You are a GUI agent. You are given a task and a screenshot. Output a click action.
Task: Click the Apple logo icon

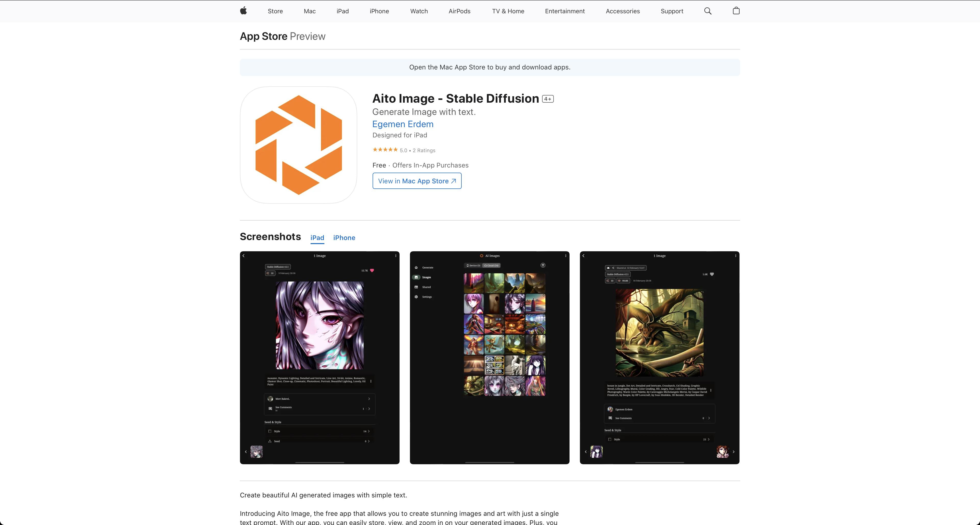click(243, 11)
